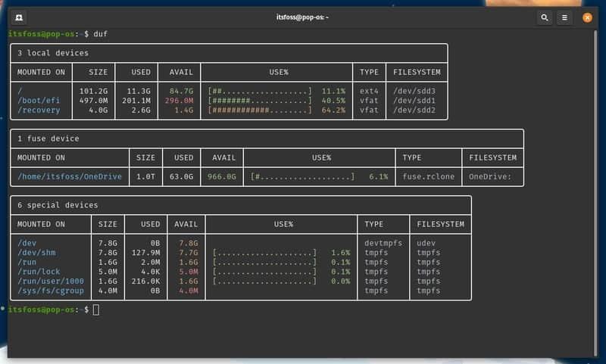Click the OneDrive usage progress bar
The width and height of the screenshot is (606, 364).
pyautogui.click(x=303, y=177)
